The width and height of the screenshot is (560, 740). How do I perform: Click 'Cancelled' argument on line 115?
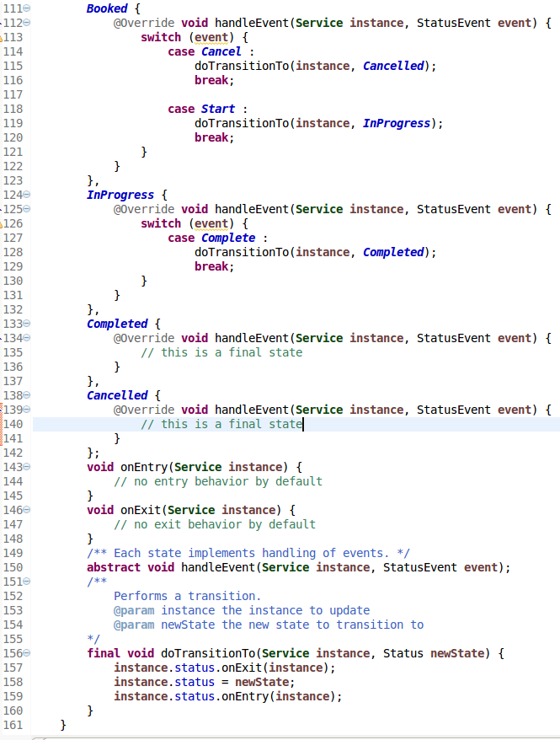[x=393, y=66]
